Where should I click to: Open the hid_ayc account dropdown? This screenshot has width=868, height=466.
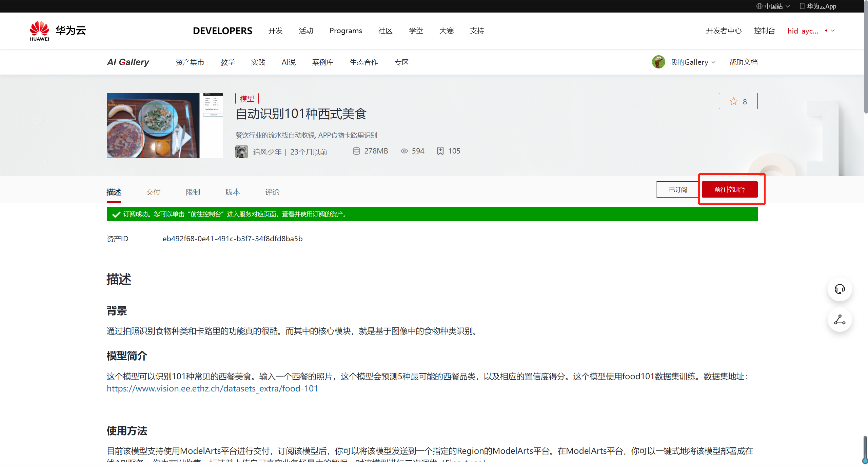point(810,31)
